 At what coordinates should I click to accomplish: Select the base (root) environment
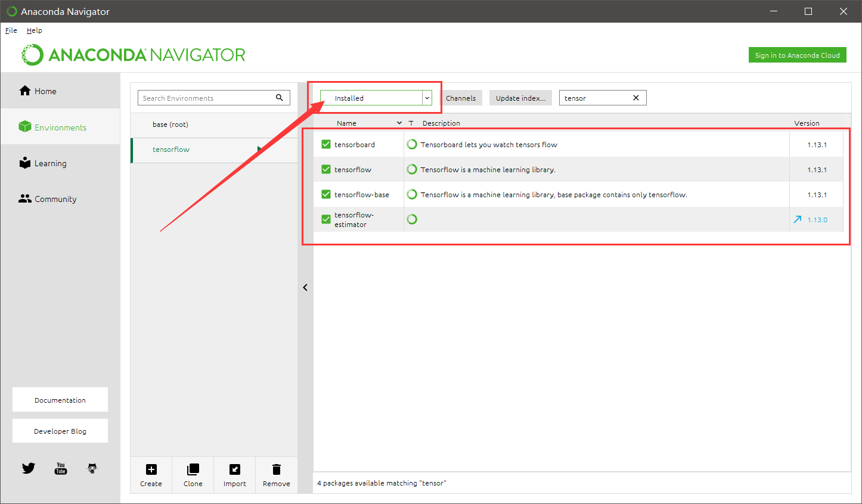click(214, 125)
